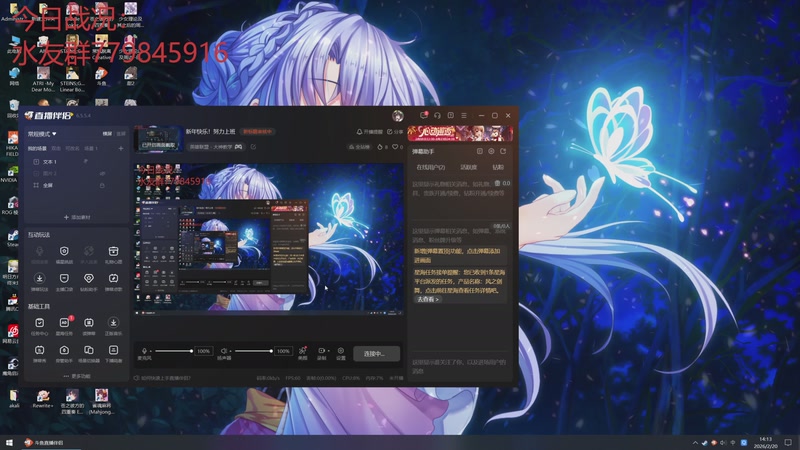Click the 全站榜 ranking button
Image resolution: width=800 pixels, height=450 pixels.
point(359,147)
